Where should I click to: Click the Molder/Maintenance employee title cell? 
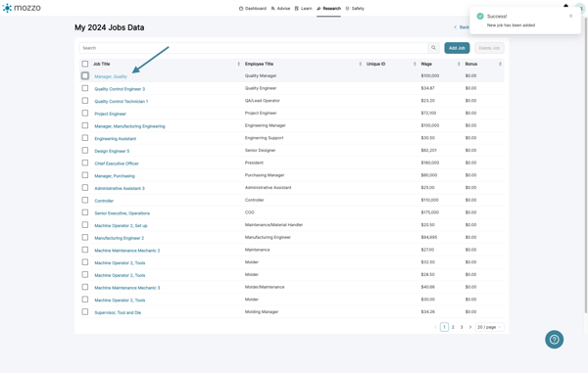tap(265, 287)
